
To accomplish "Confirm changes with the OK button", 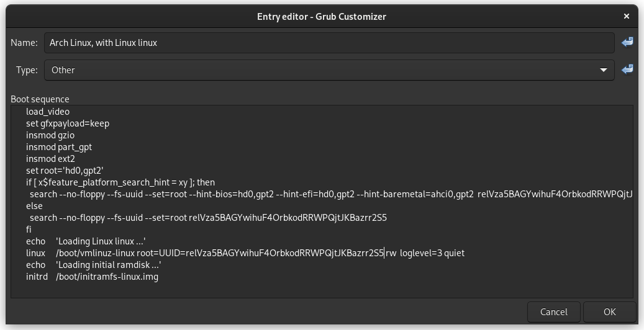I will point(609,312).
